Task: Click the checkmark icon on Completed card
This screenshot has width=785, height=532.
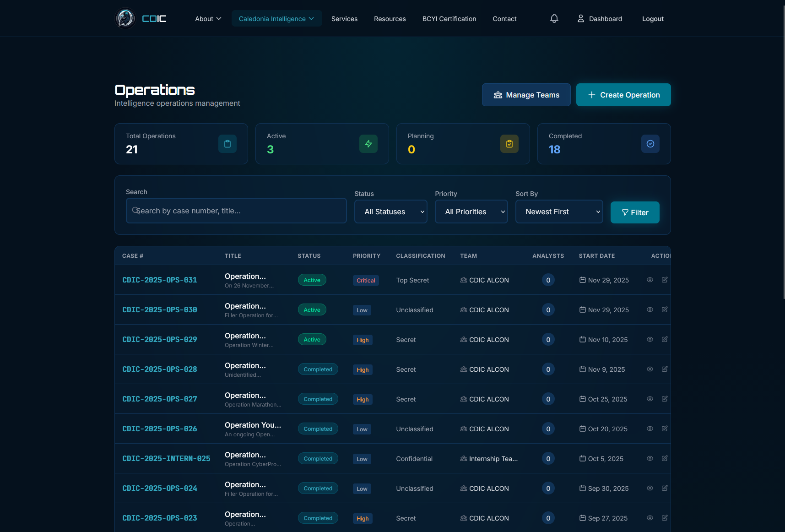Action: click(x=650, y=143)
